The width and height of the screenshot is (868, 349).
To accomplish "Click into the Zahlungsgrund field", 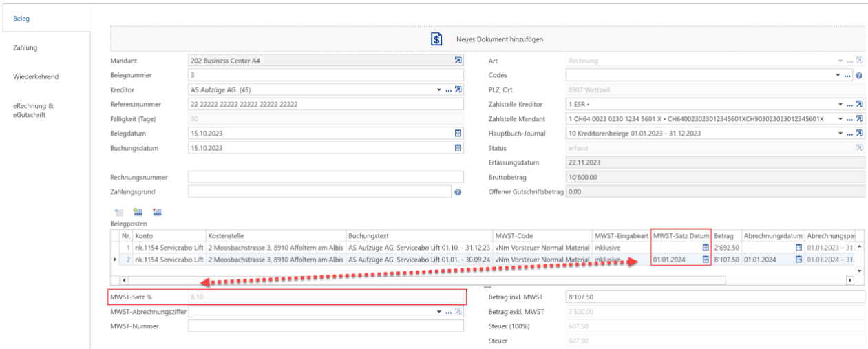I will (x=320, y=191).
